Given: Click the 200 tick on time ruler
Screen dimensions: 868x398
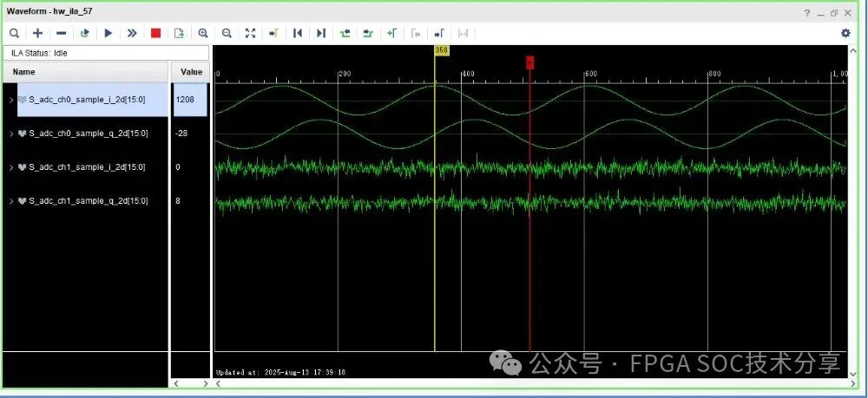Looking at the screenshot, I should coord(345,74).
